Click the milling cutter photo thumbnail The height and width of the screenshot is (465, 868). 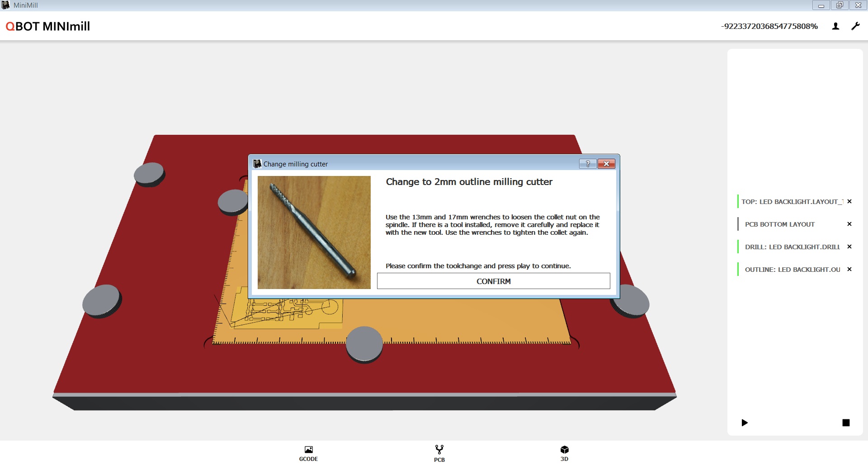[x=314, y=232]
